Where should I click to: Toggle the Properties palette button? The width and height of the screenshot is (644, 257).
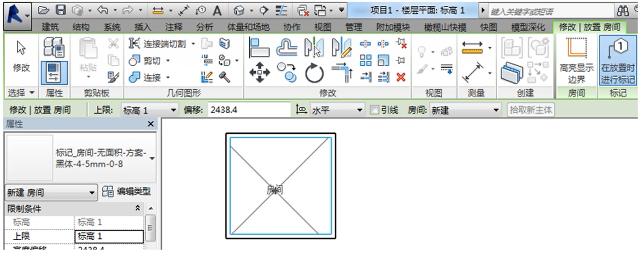pos(55,73)
